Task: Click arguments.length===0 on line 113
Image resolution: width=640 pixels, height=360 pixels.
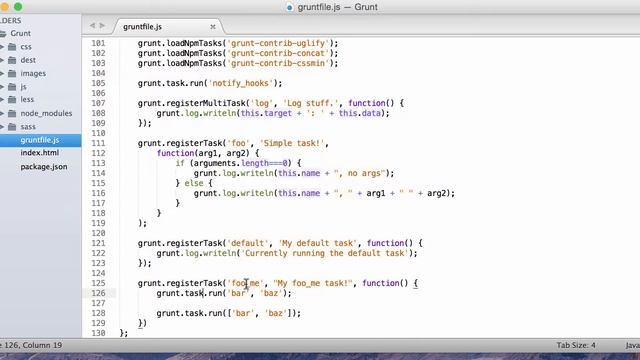Action: click(x=241, y=163)
